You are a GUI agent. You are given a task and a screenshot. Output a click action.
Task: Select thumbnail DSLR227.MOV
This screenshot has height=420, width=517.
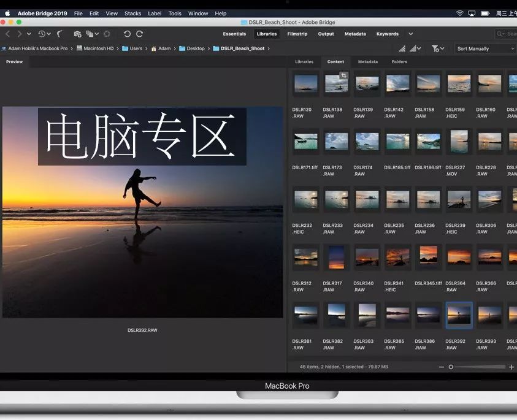[x=459, y=142]
